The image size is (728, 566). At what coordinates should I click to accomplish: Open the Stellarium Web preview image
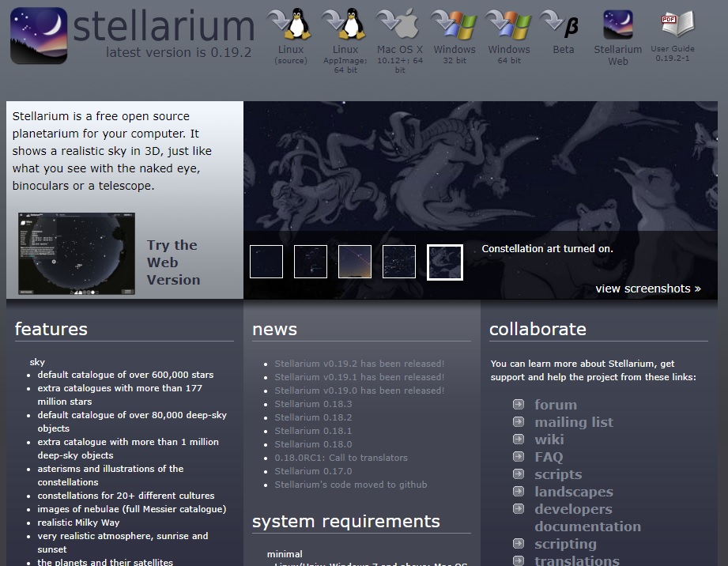pos(77,254)
